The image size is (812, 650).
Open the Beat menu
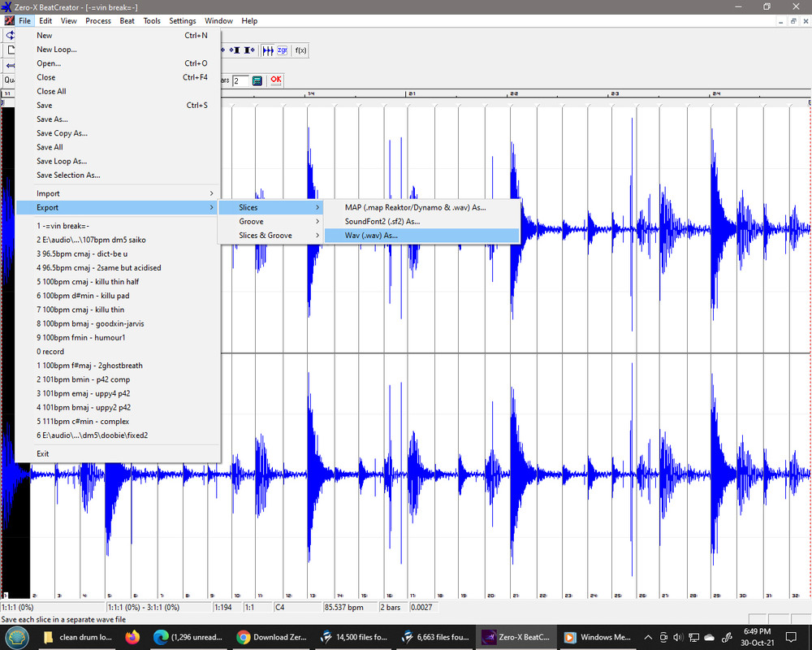click(127, 21)
